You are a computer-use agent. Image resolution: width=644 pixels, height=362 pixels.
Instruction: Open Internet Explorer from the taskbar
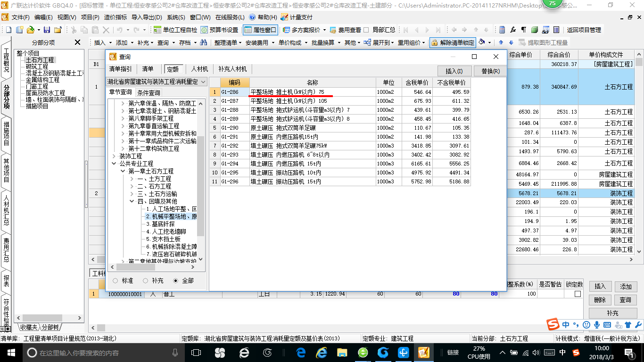pos(322,353)
